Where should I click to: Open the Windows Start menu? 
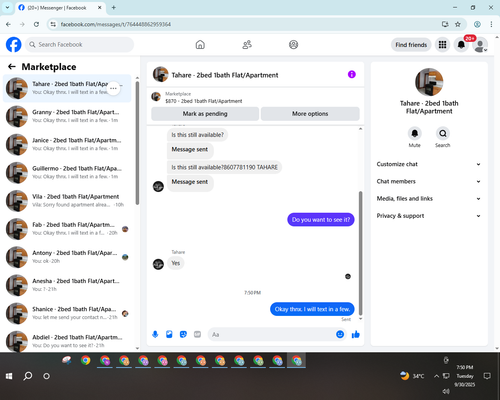pyautogui.click(x=9, y=376)
